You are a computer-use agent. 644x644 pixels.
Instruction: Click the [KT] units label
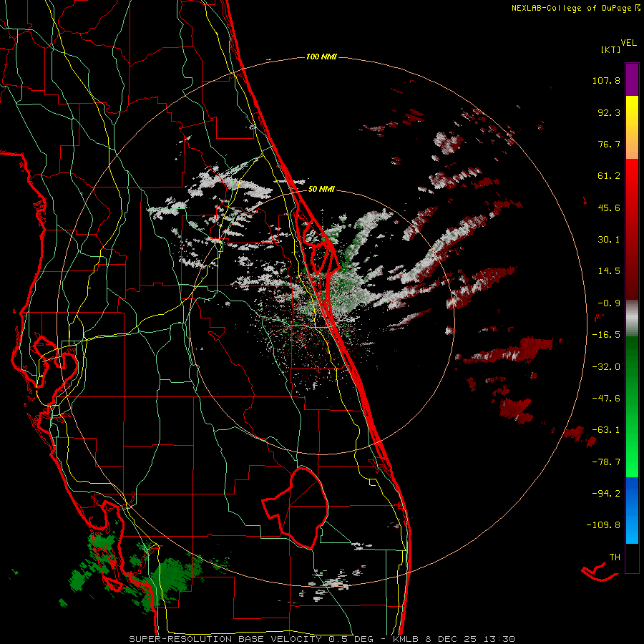(x=610, y=49)
